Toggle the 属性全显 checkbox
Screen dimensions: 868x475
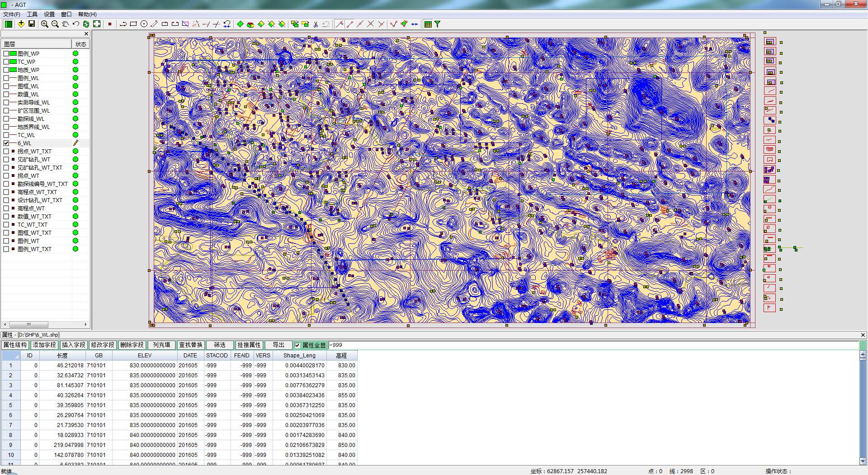(297, 345)
